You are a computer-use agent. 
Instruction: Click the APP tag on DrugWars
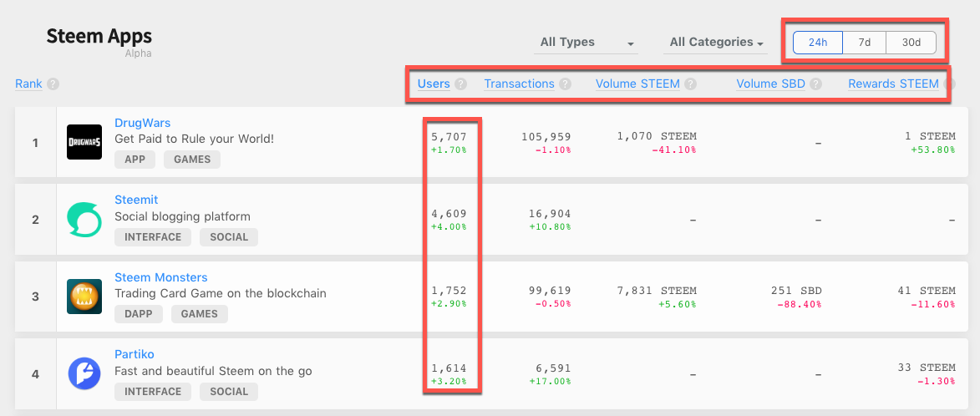point(135,160)
